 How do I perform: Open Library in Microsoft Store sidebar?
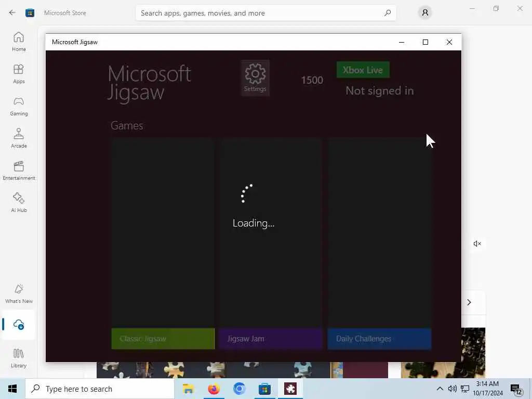pos(19,358)
